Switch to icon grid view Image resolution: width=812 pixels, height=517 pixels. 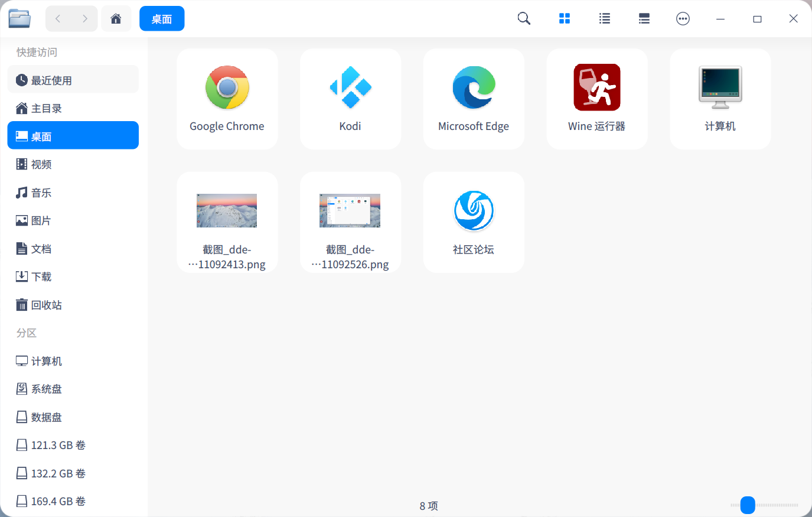(565, 19)
